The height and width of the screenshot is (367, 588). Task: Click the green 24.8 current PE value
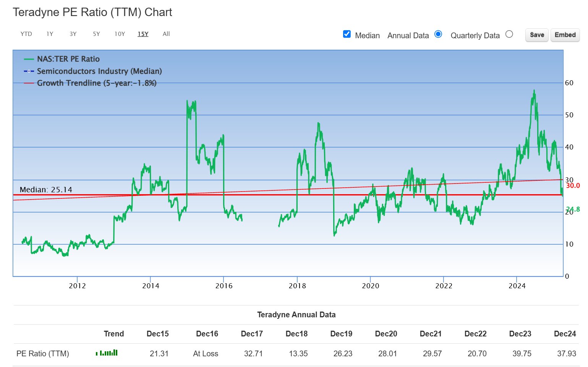pos(573,209)
